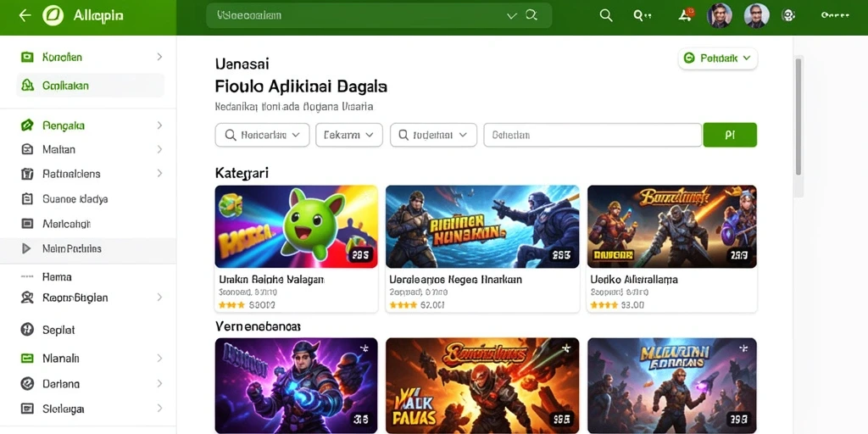Screen dimensions: 868x434
Task: Open the purple armored hero thumbnail
Action: 296,386
